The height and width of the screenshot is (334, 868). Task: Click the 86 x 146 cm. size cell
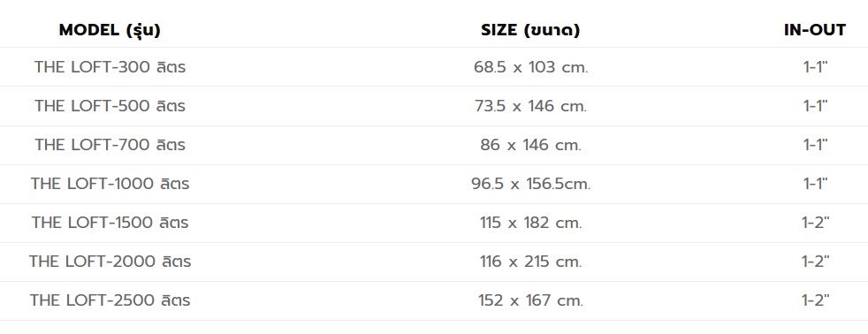click(530, 145)
